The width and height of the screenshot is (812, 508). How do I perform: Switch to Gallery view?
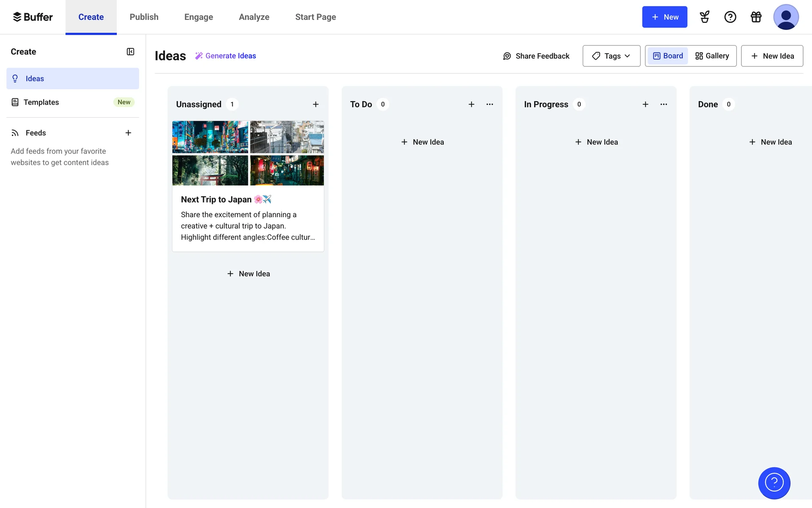pyautogui.click(x=712, y=56)
